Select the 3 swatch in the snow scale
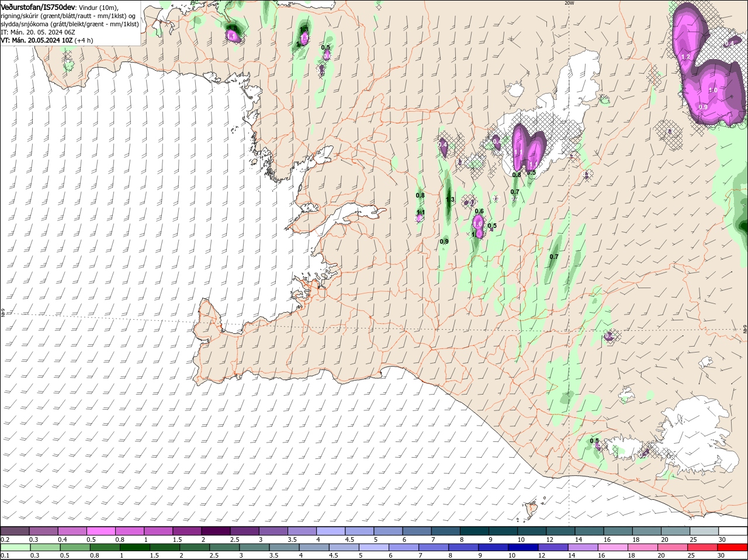The width and height of the screenshot is (748, 560). (273, 531)
